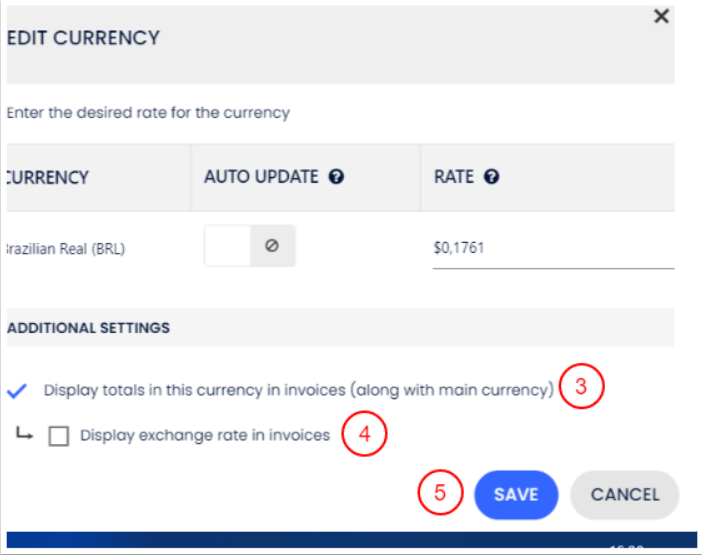Click the red circled number 4 marker
Image resolution: width=702 pixels, height=555 pixels.
point(364,435)
